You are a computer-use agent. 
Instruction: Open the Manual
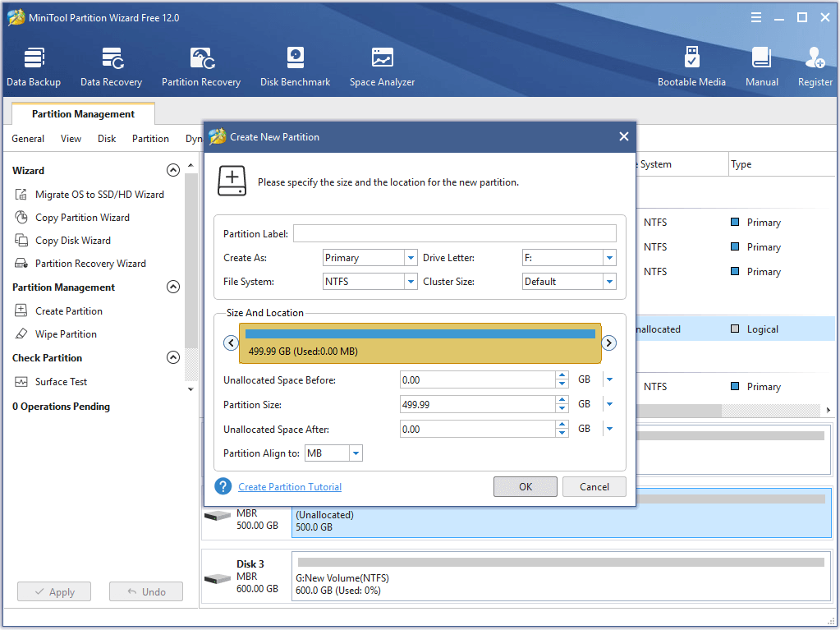762,67
